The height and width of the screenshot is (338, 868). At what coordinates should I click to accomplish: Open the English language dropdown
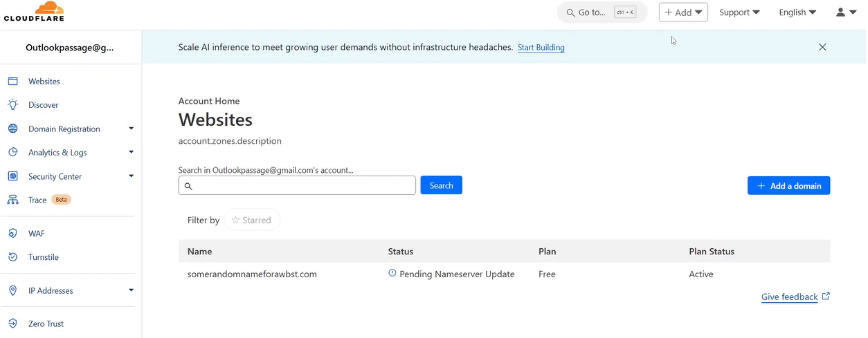797,12
